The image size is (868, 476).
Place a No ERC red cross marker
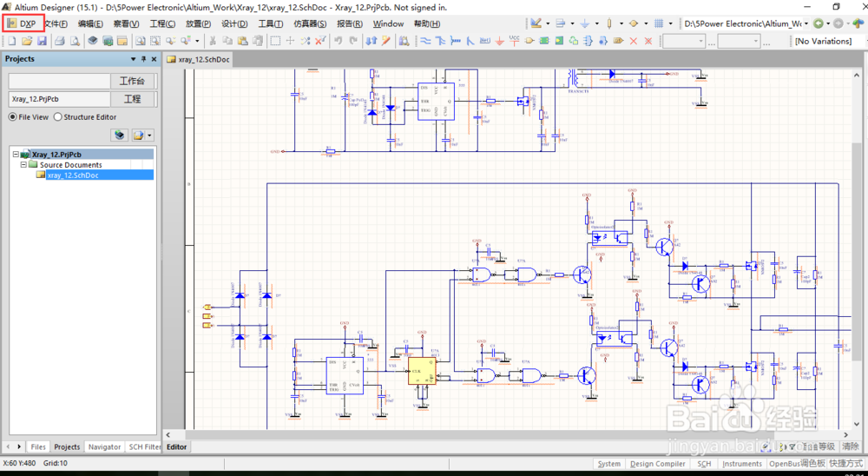(x=634, y=41)
